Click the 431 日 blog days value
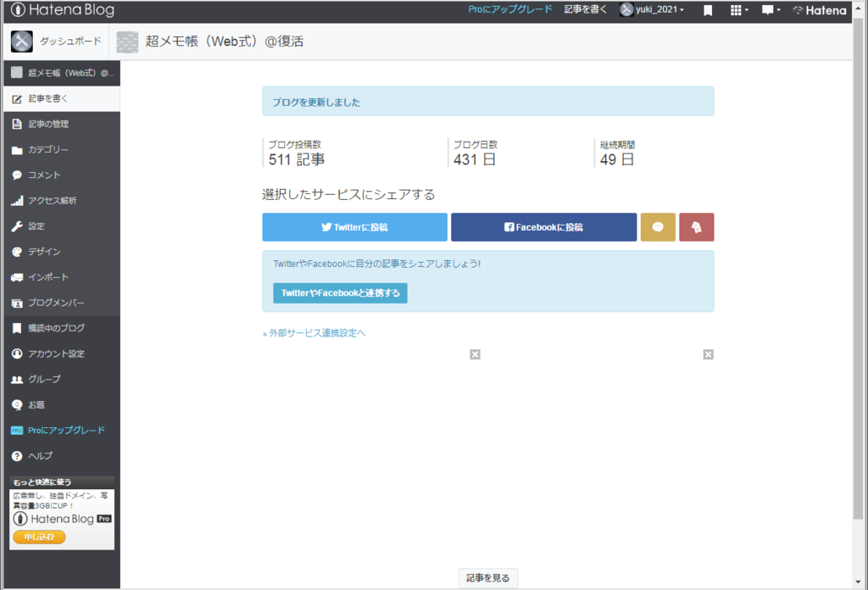This screenshot has width=868, height=590. (475, 160)
